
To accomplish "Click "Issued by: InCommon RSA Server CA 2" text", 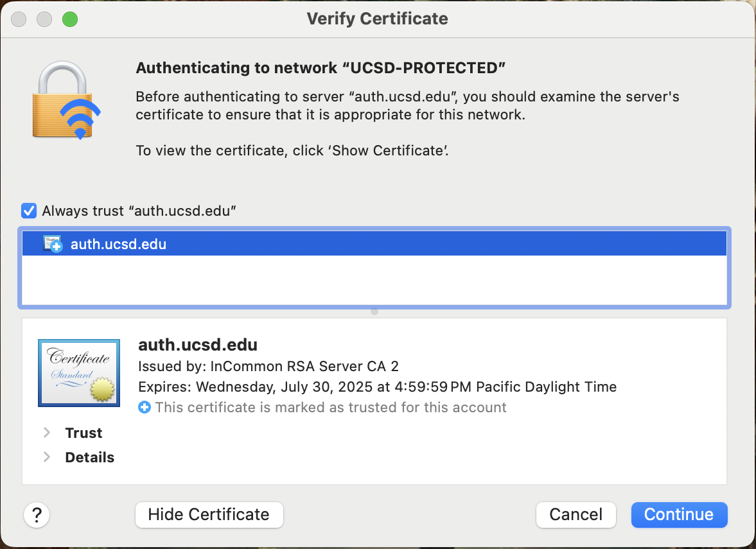I will pyautogui.click(x=268, y=367).
